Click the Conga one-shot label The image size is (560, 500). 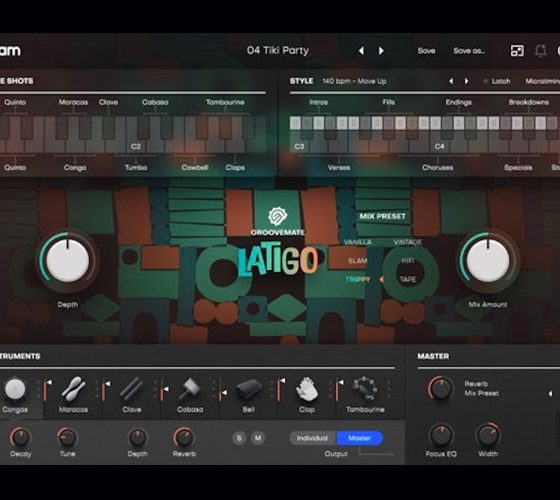(75, 168)
